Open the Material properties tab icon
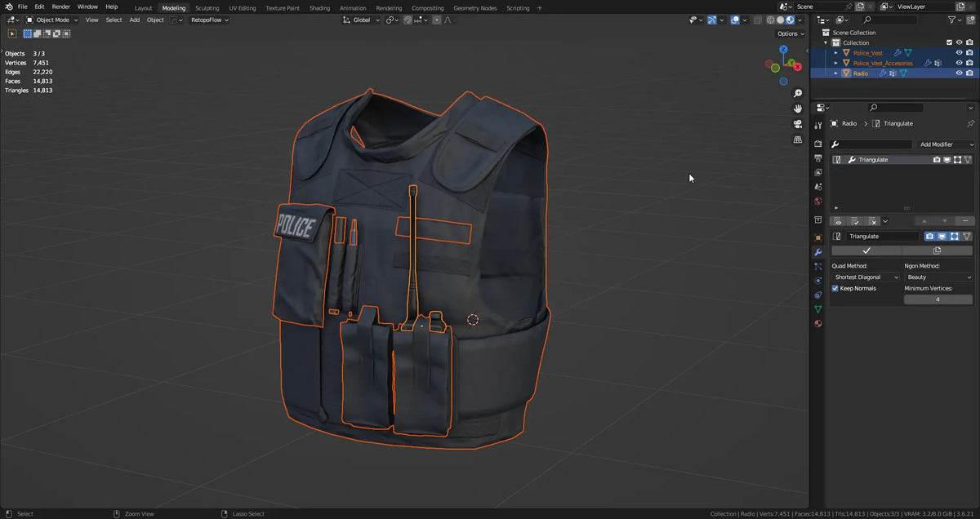 coord(818,323)
